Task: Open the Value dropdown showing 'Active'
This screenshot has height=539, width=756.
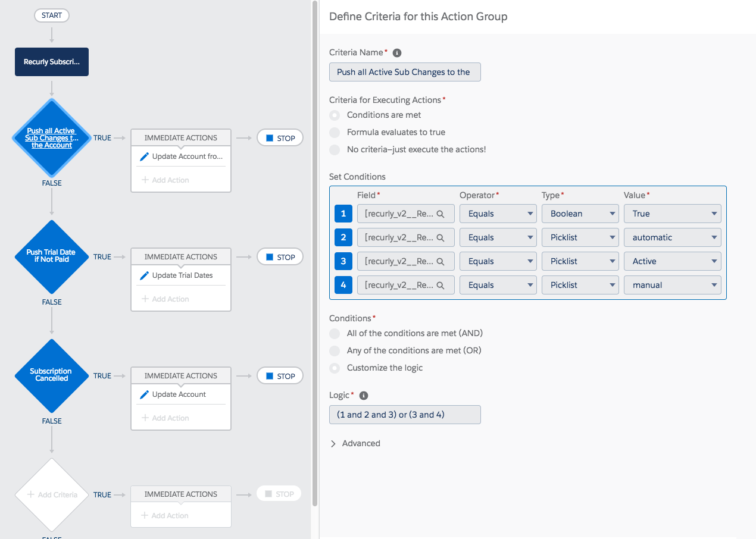Action: tap(672, 261)
